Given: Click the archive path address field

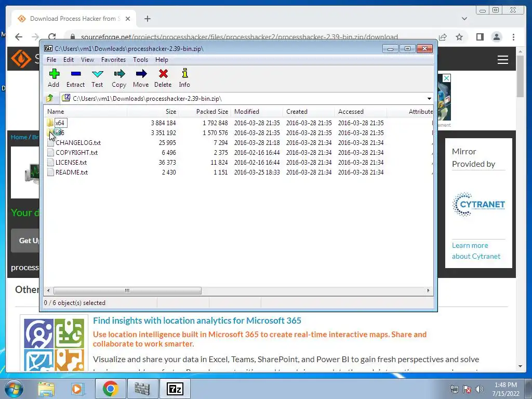Looking at the screenshot, I should click(x=243, y=99).
